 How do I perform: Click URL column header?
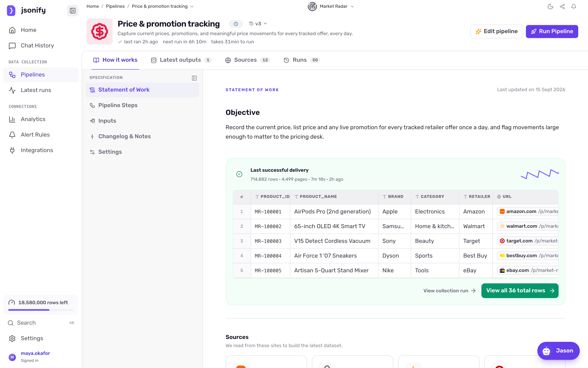(525, 197)
